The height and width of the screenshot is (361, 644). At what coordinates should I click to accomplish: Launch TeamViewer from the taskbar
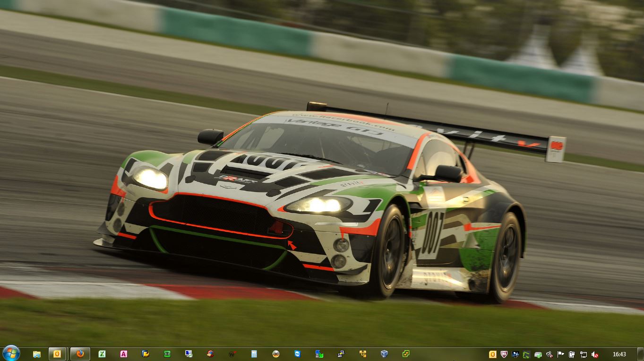pos(297,354)
